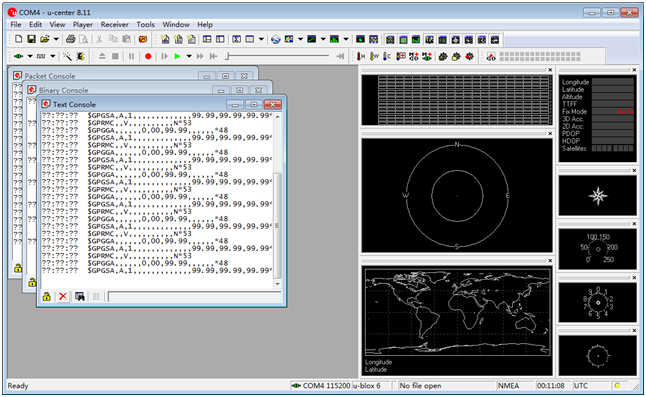Click the autobauding magic wand icon

coord(67,56)
